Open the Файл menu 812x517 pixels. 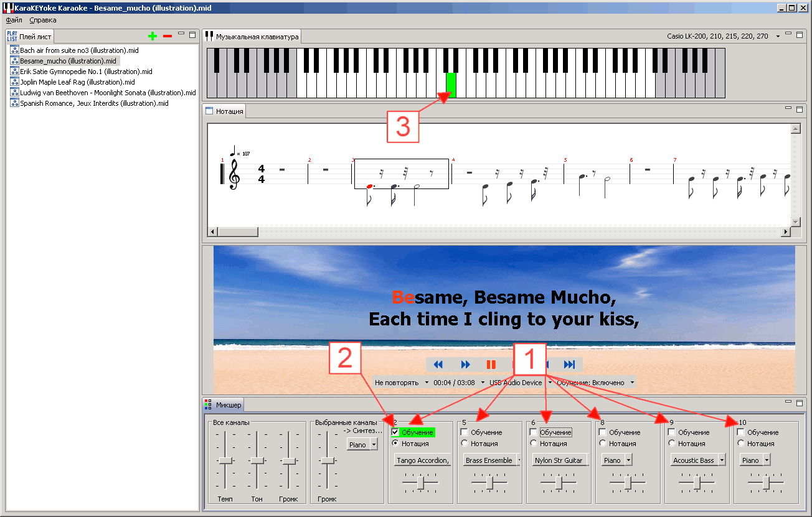(x=14, y=20)
